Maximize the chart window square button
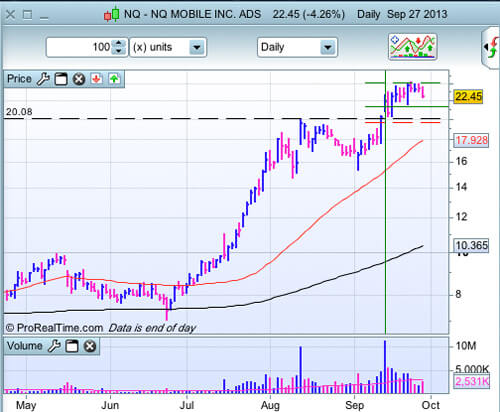Viewport: 500px width, 412px height. coord(27,15)
